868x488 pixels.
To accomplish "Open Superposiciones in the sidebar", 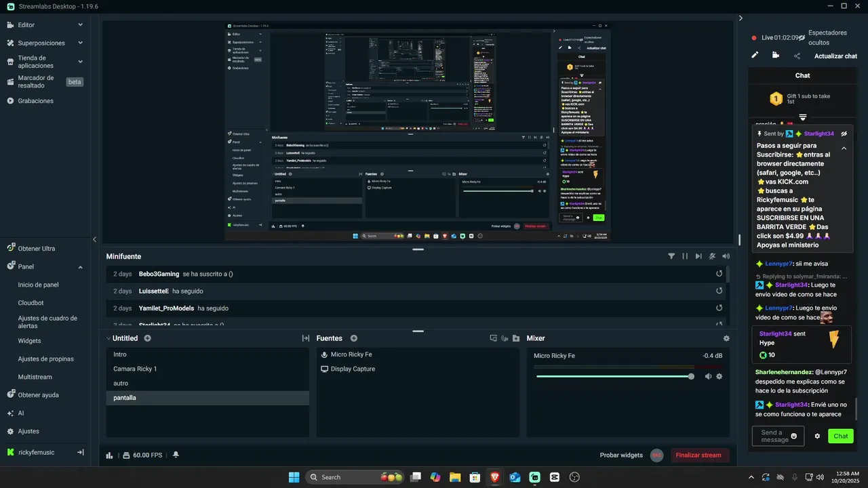I will point(41,43).
